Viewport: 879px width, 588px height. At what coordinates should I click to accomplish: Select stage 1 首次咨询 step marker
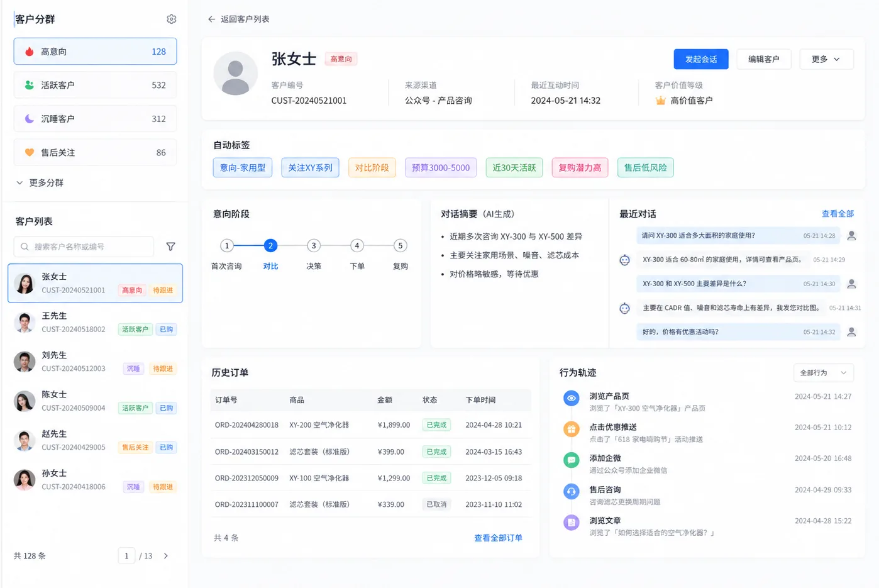coord(226,245)
